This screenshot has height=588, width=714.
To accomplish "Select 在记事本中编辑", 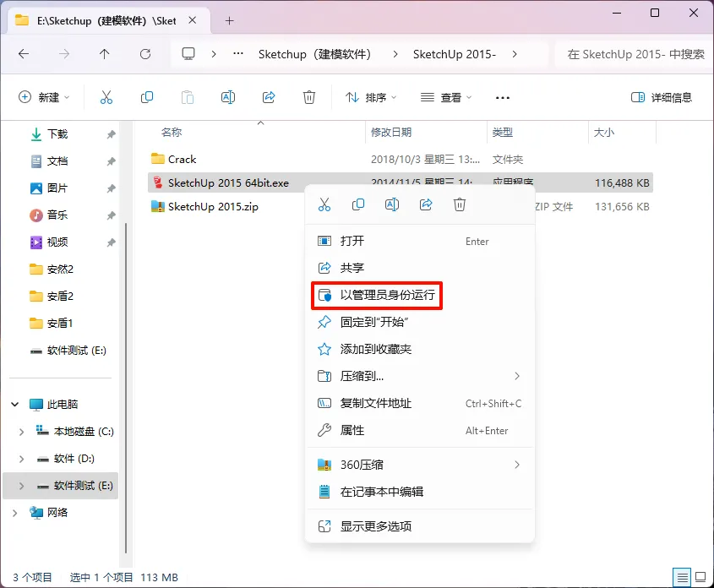I will tap(419, 492).
